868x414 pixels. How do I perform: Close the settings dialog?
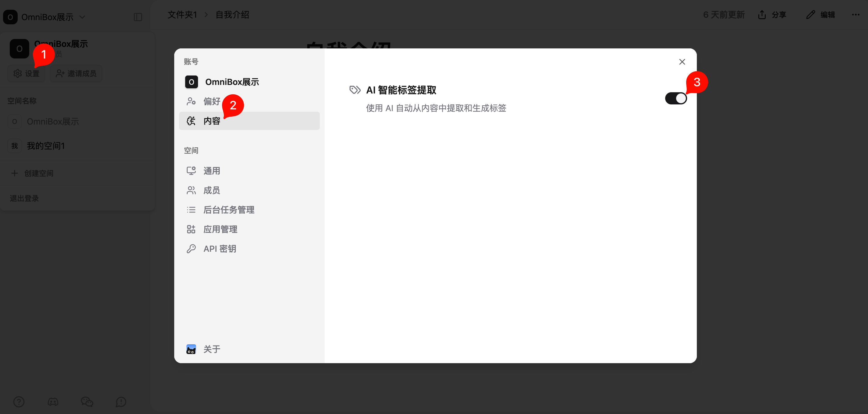point(682,62)
